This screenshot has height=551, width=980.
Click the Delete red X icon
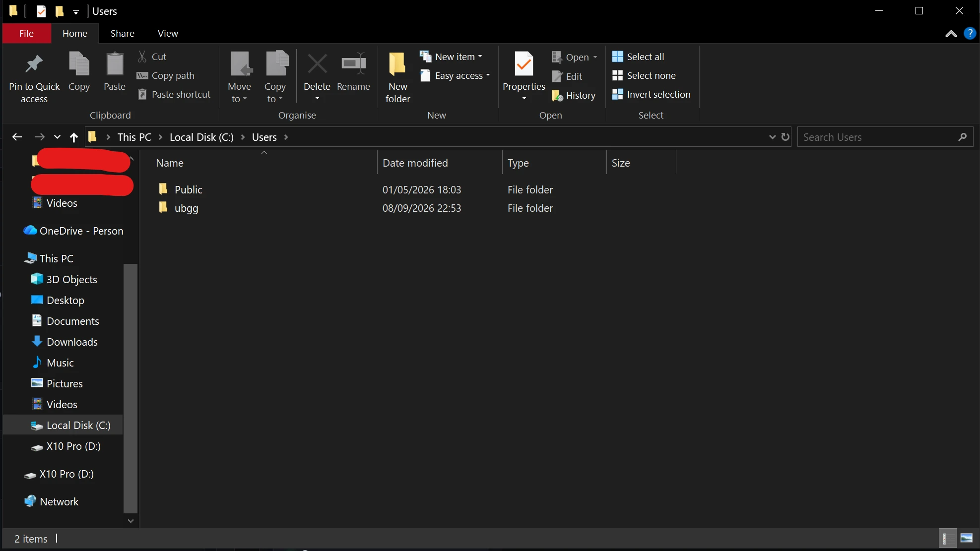point(317,64)
